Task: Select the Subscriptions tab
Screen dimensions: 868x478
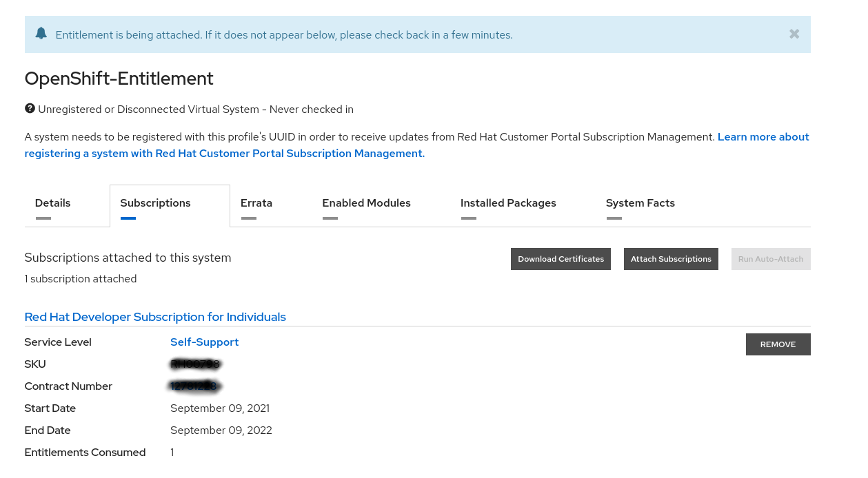Action: (155, 203)
